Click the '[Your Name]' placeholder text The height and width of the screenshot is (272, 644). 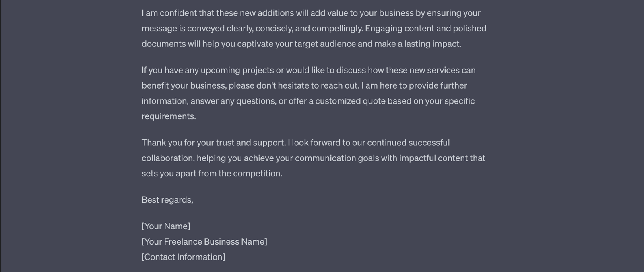(x=165, y=226)
